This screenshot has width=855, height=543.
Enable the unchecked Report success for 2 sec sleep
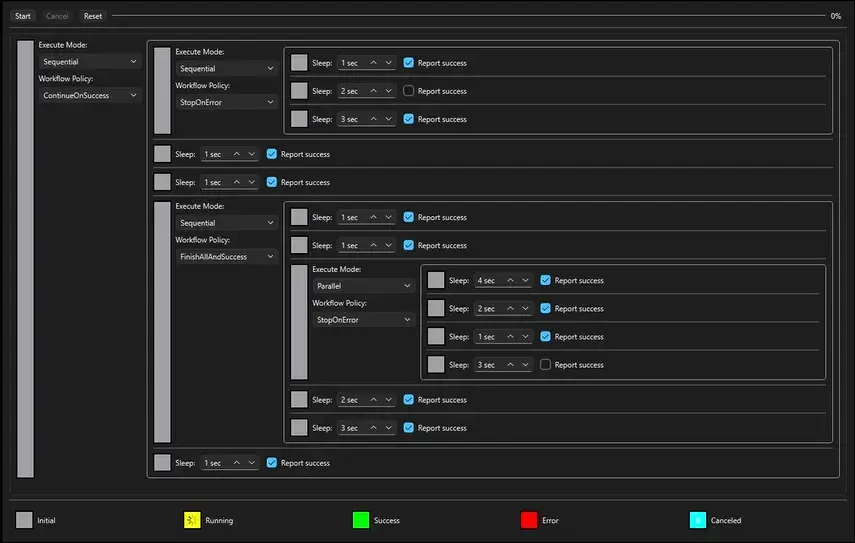409,91
